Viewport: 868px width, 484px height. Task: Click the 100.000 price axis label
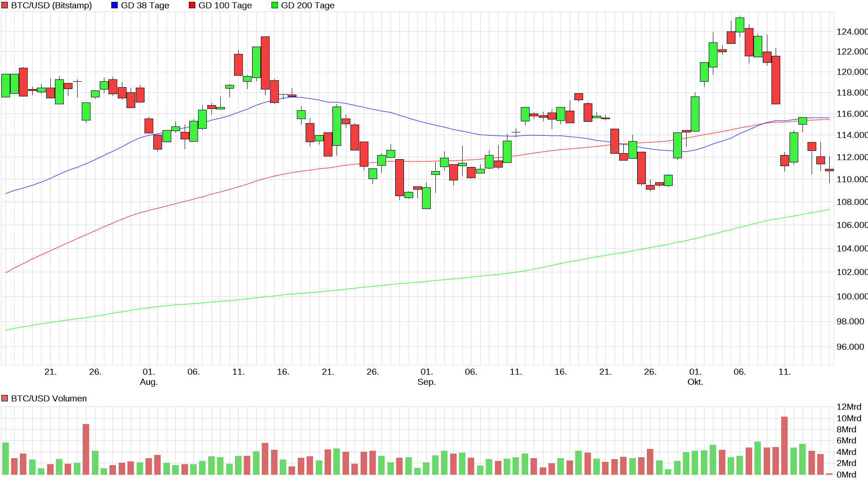pyautogui.click(x=852, y=296)
